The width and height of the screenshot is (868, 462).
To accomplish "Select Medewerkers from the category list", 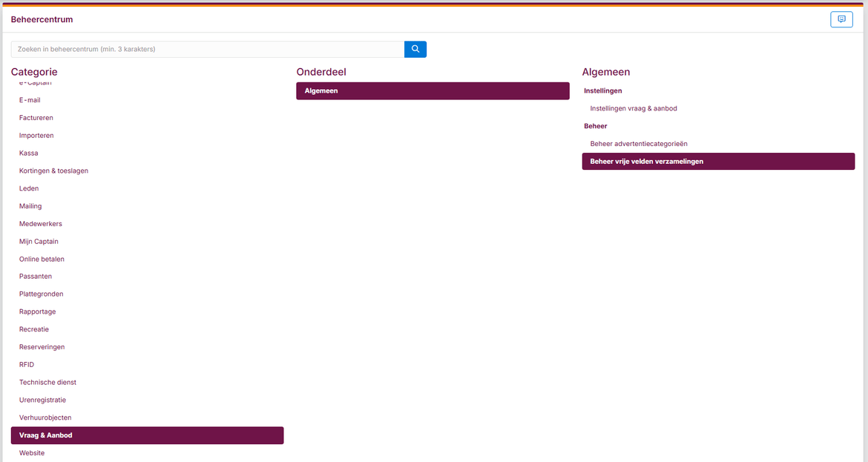I will (x=41, y=224).
